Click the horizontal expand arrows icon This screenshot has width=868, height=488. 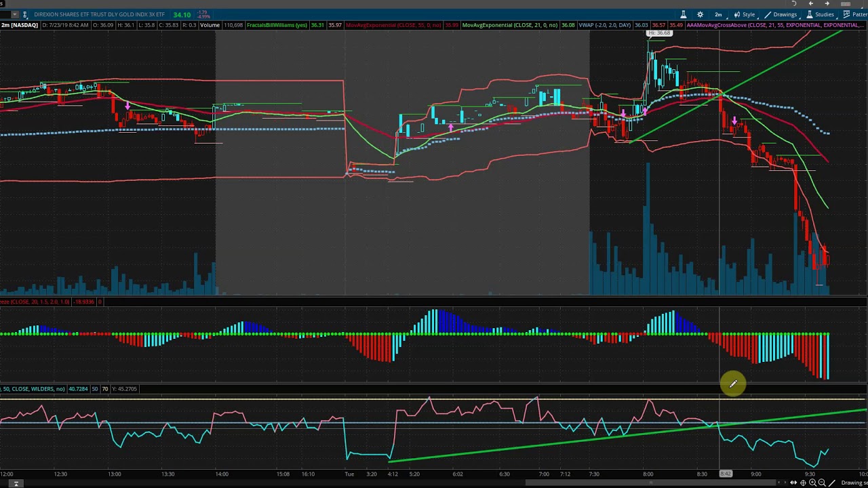pos(793,483)
